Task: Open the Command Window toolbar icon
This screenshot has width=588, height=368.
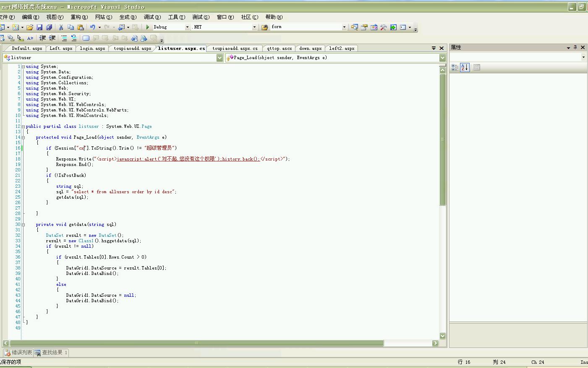Action: [403, 27]
